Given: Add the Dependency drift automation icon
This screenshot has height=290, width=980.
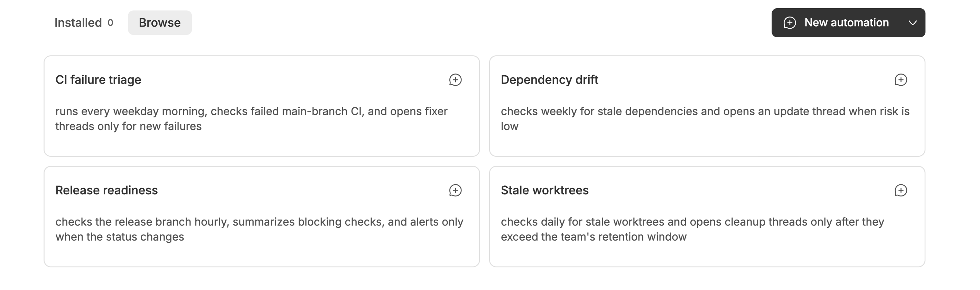Looking at the screenshot, I should point(900,80).
